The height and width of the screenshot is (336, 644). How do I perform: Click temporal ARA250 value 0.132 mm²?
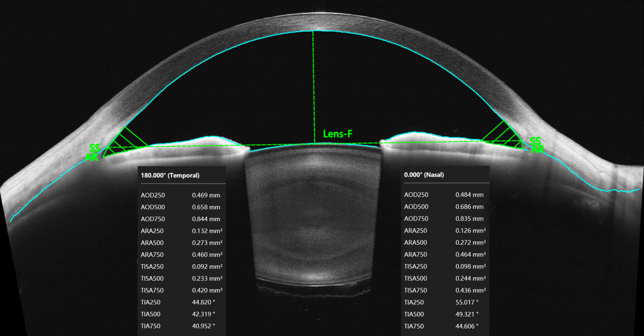(x=207, y=231)
